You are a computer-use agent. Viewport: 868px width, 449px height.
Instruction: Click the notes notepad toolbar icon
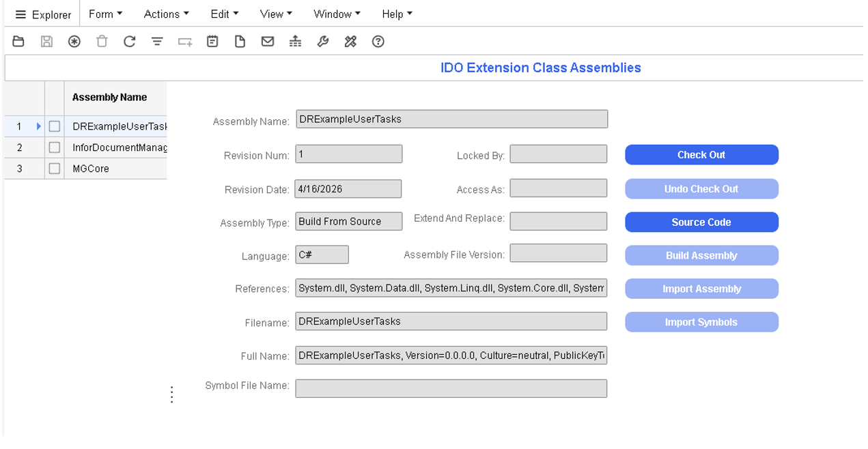click(212, 42)
